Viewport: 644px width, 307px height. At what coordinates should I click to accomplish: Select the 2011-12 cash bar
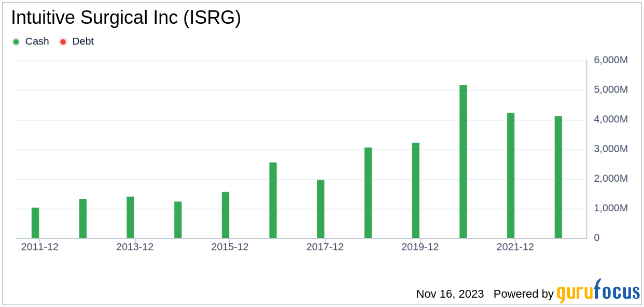click(35, 223)
